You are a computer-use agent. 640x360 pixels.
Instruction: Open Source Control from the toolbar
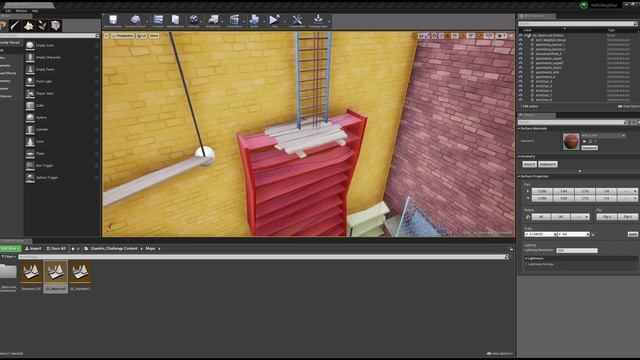click(135, 20)
